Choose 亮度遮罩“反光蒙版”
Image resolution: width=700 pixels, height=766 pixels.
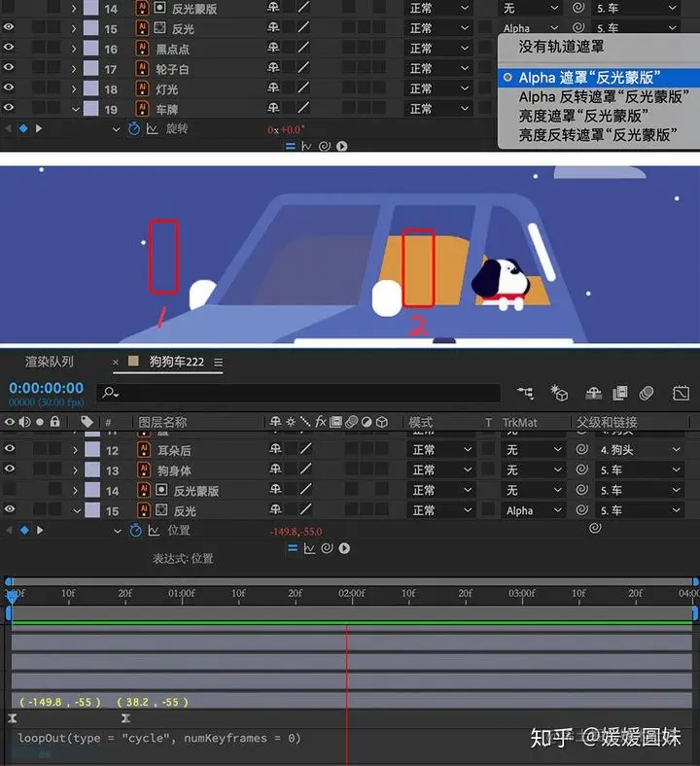[583, 116]
